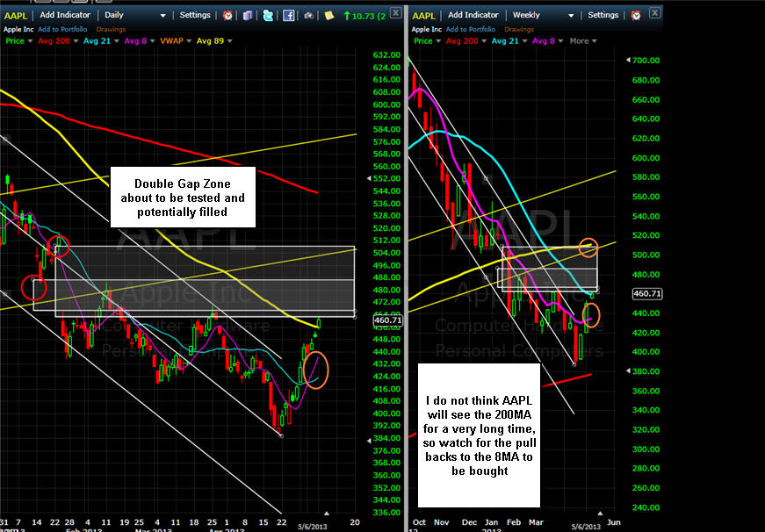Click the 632.00 level on Daily price axis
Viewport: 765px width, 532px height.
[386, 54]
